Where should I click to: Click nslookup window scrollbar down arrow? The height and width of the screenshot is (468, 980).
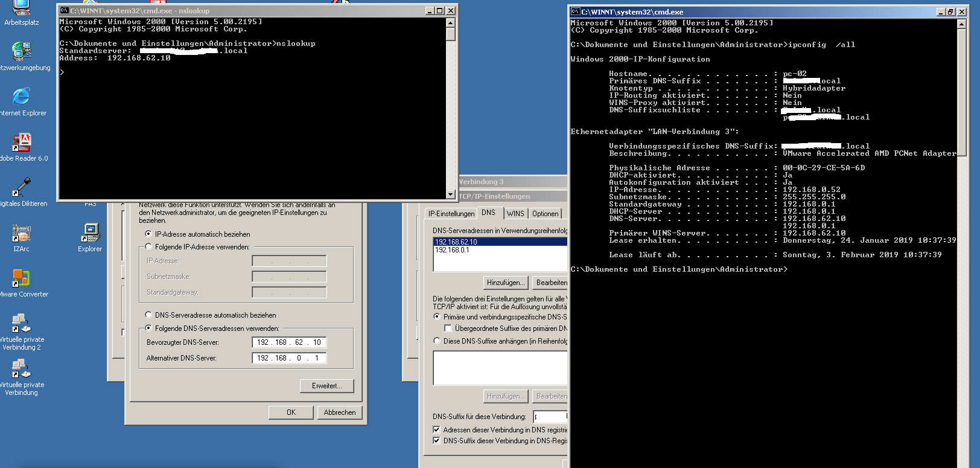pyautogui.click(x=451, y=194)
